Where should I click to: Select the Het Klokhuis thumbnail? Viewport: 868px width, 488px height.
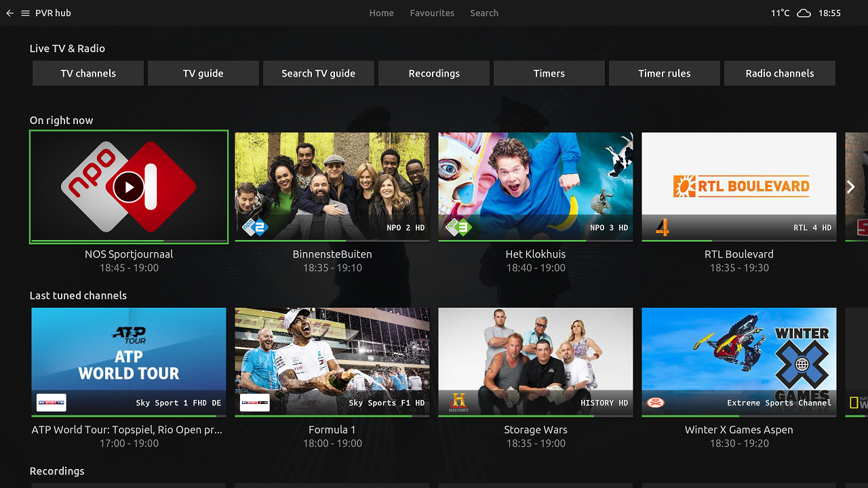coord(536,187)
